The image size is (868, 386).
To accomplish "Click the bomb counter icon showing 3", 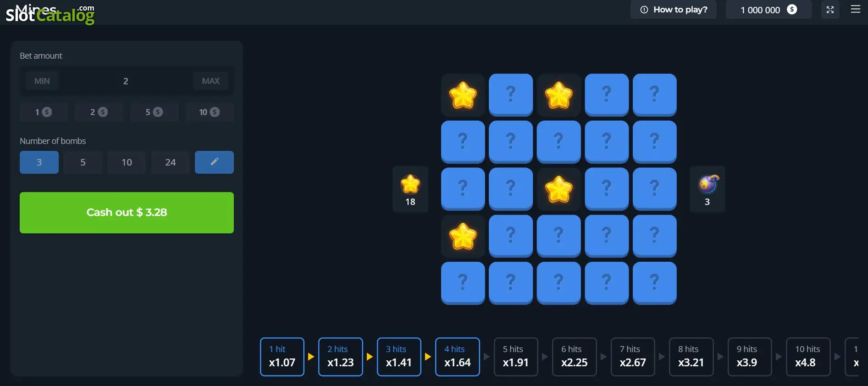I will click(x=708, y=184).
